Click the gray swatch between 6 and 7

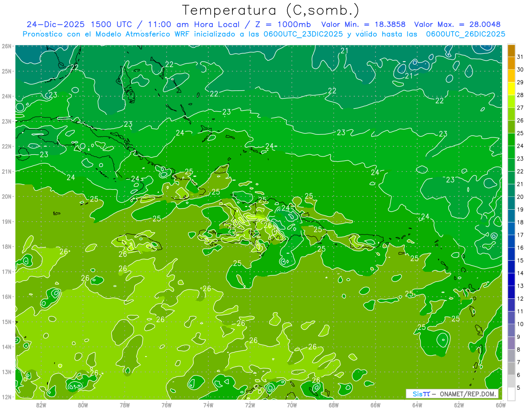[511, 368]
